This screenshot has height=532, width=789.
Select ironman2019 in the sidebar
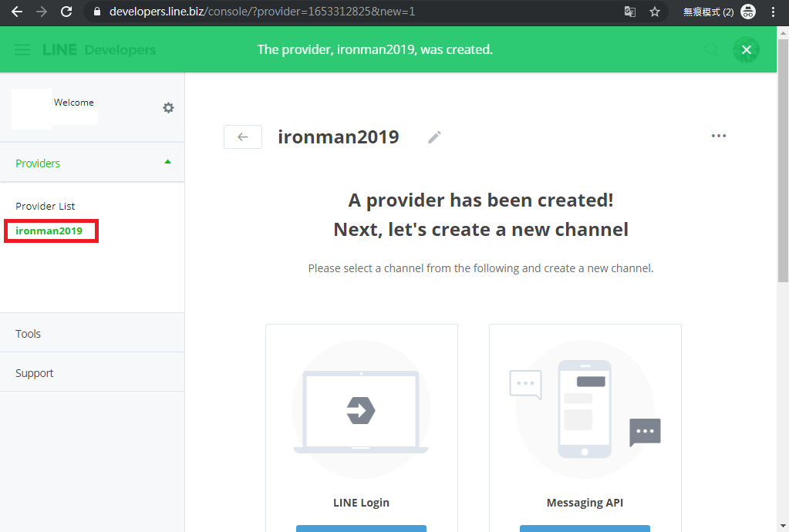coord(49,231)
